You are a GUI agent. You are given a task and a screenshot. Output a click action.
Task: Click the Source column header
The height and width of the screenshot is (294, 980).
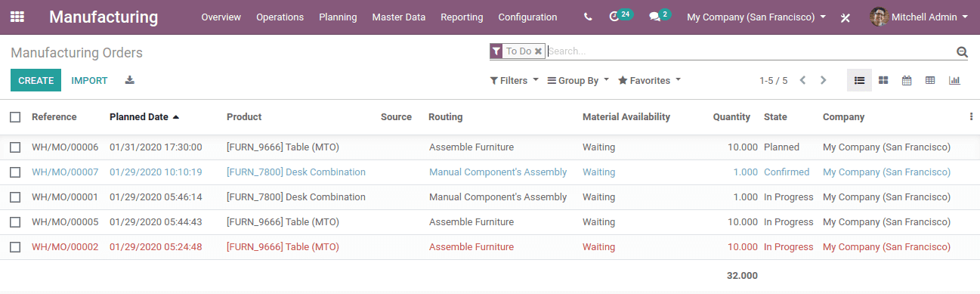click(396, 116)
